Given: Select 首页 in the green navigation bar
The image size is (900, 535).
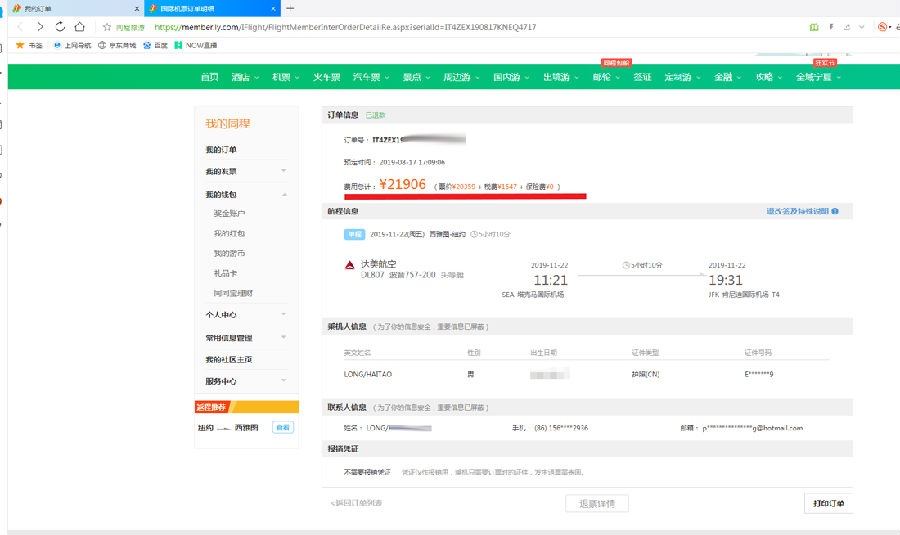Looking at the screenshot, I should 208,77.
